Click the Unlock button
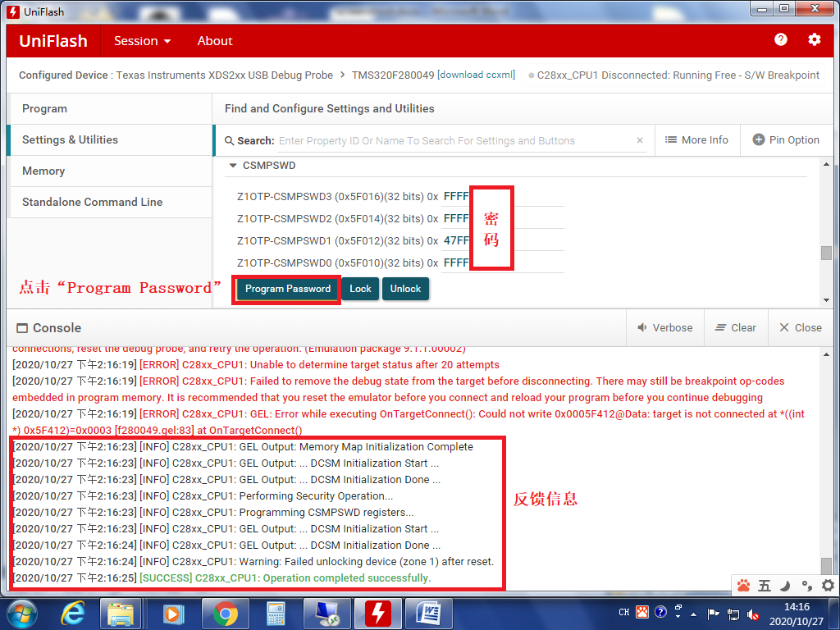 pos(405,289)
